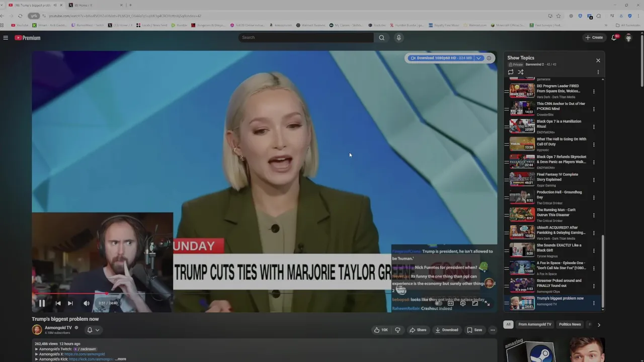Open a new browser tab

(x=130, y=5)
